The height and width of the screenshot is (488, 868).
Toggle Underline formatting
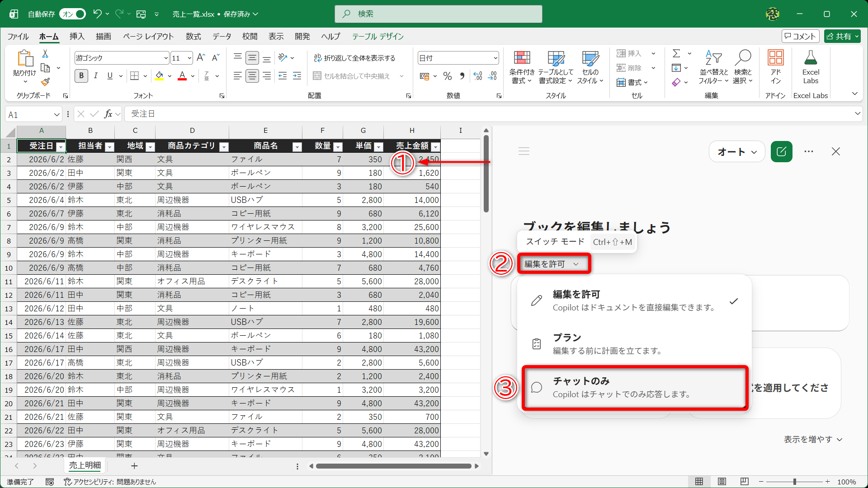[x=110, y=76]
